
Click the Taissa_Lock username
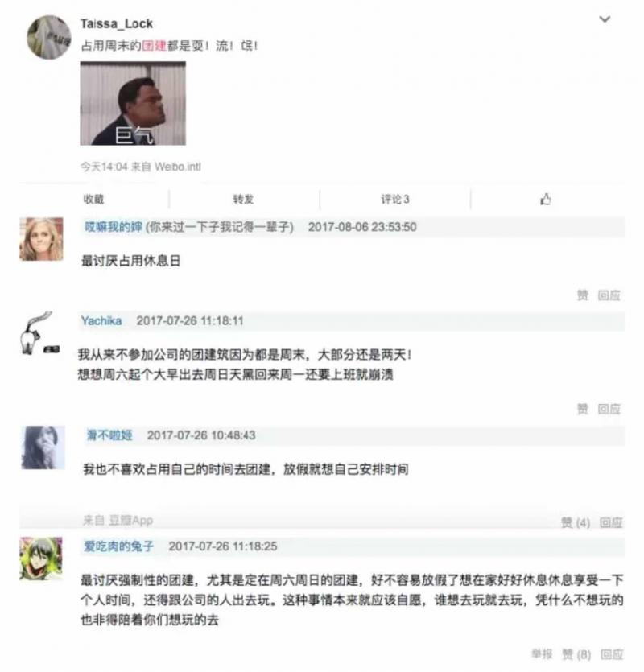pos(116,23)
